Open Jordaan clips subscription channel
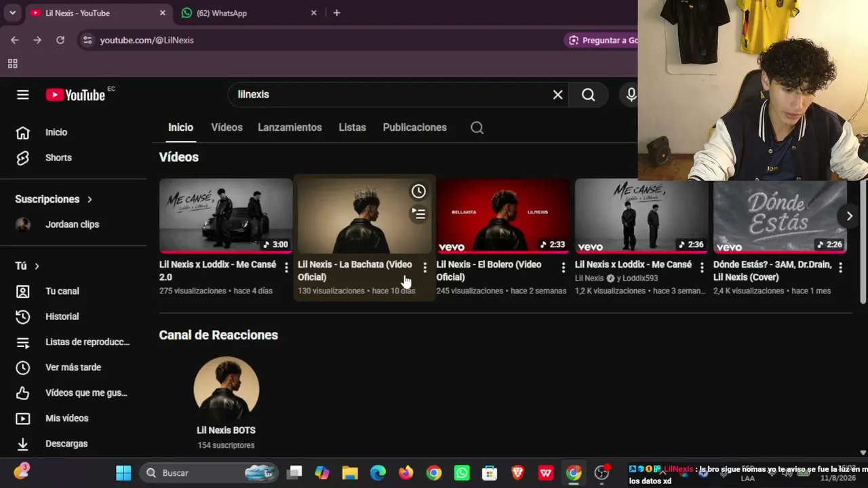Viewport: 868px width, 488px height. tap(73, 224)
